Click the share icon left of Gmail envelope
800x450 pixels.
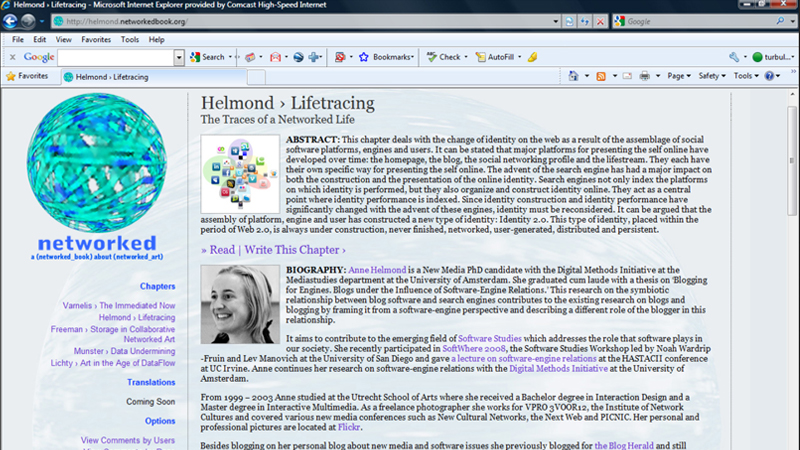(250, 57)
